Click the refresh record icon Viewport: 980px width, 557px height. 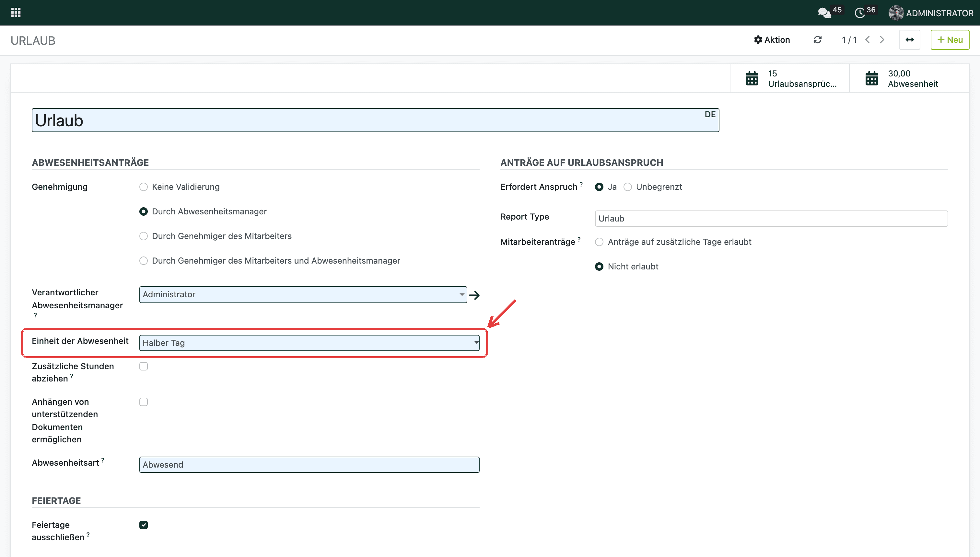pyautogui.click(x=817, y=40)
